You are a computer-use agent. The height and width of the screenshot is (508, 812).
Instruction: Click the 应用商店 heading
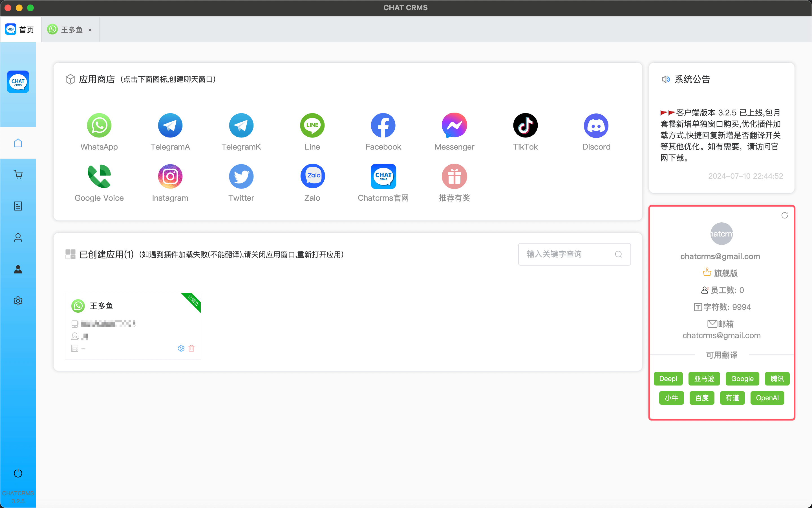click(x=97, y=79)
